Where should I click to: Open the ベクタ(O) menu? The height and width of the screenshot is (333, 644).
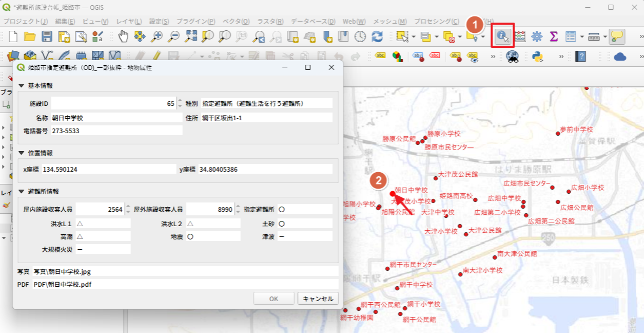pos(236,21)
